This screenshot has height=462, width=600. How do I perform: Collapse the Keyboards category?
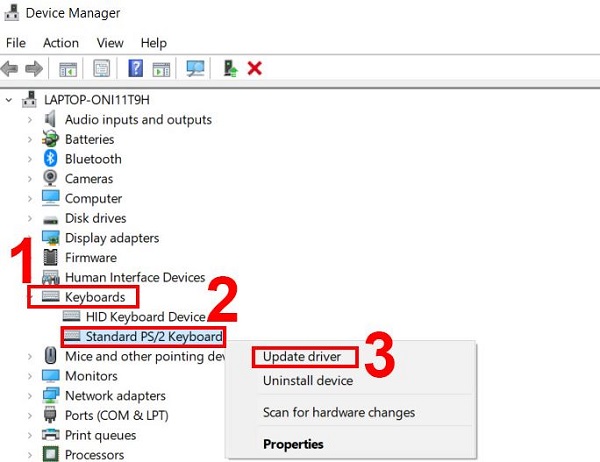(x=32, y=297)
